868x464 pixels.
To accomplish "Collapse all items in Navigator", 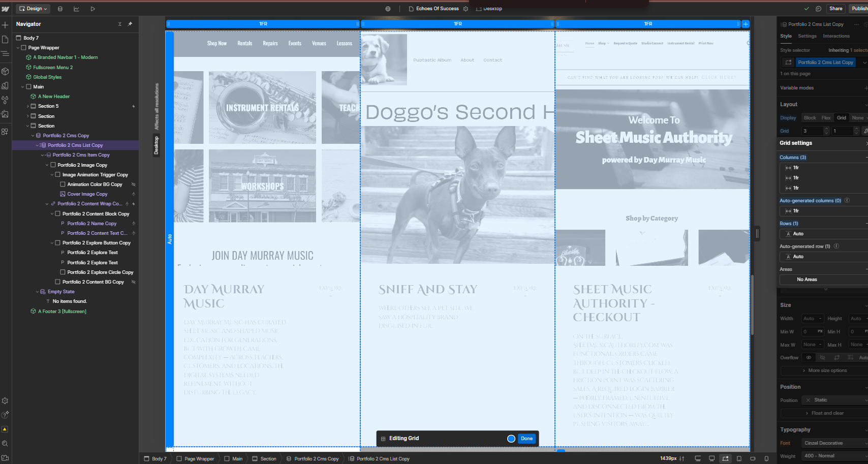I will pos(120,24).
